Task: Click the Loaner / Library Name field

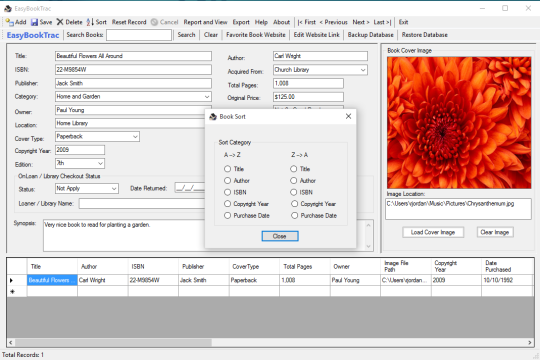Action: point(142,204)
